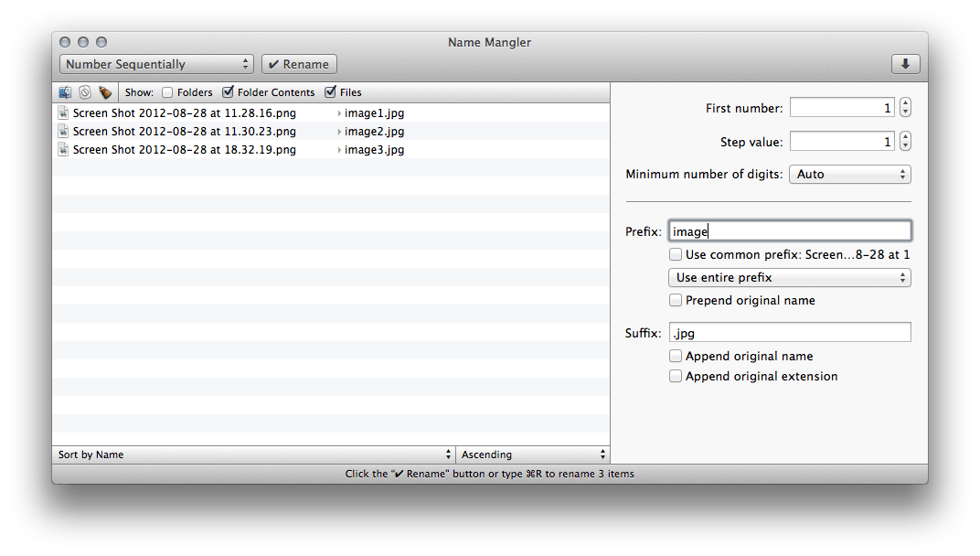Enable the Folders checkbox
Screen dimensions: 980x556
point(167,92)
